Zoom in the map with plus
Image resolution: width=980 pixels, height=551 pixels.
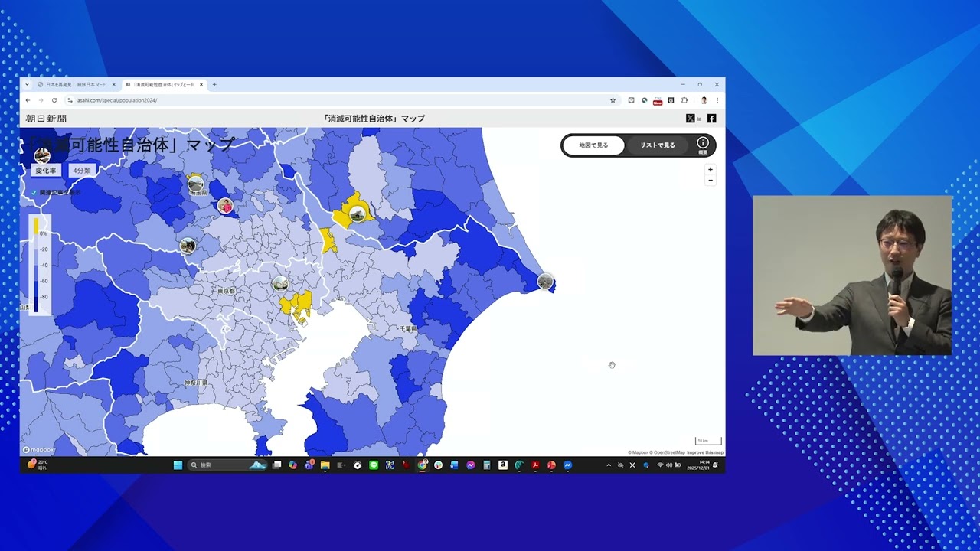click(710, 170)
